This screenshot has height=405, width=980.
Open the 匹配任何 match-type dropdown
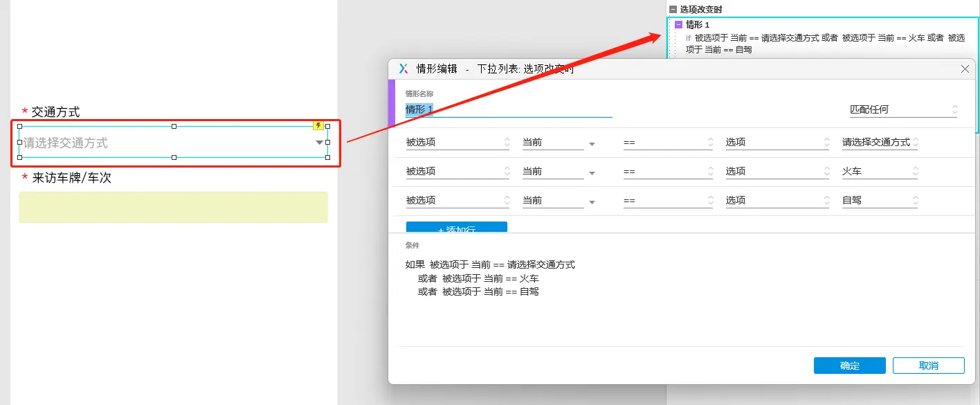point(903,109)
